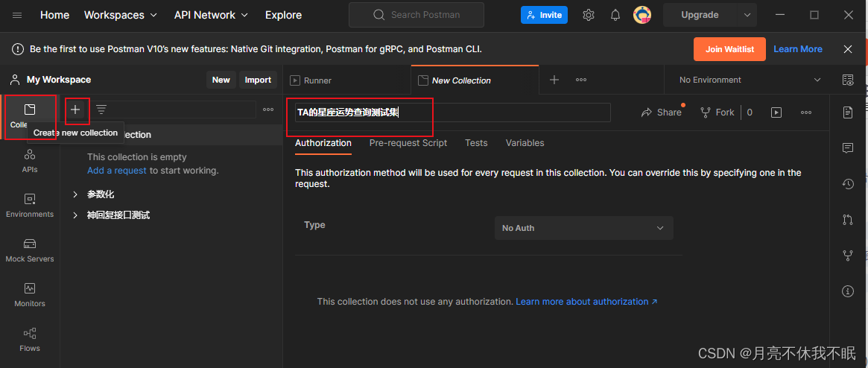Fork the collection
Image resolution: width=868 pixels, height=368 pixels.
coord(717,112)
